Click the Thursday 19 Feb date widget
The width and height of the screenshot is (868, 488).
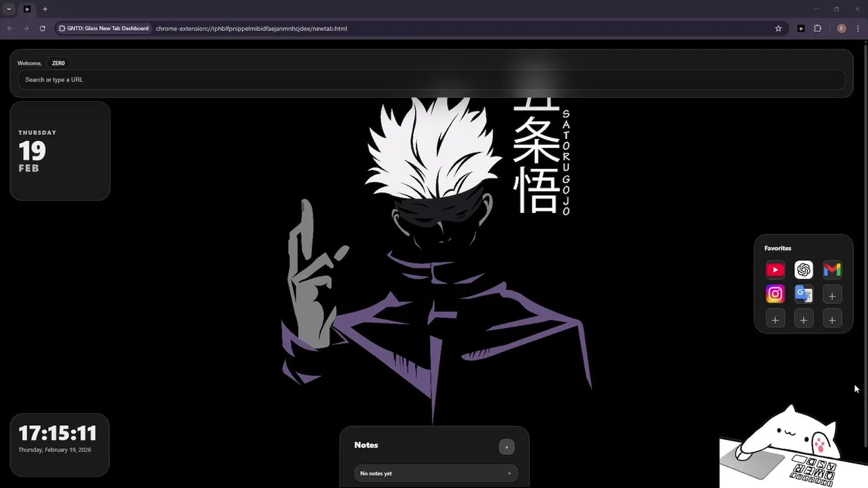tap(60, 150)
